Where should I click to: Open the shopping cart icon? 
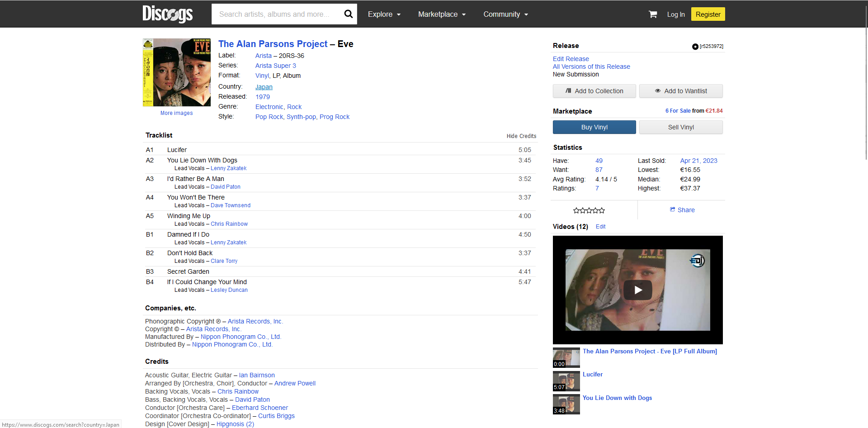pyautogui.click(x=652, y=14)
